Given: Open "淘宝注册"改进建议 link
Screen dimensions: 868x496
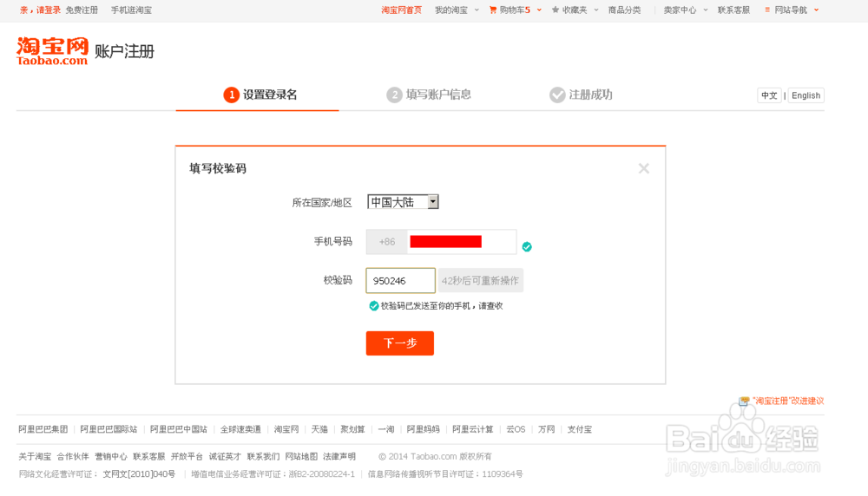Looking at the screenshot, I should [788, 401].
